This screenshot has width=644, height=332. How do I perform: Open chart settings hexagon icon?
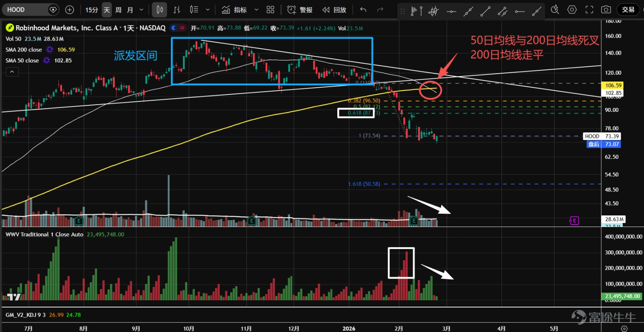tap(572, 10)
